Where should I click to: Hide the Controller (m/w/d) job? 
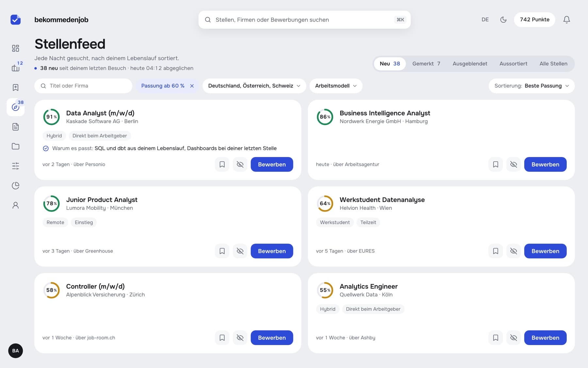240,338
